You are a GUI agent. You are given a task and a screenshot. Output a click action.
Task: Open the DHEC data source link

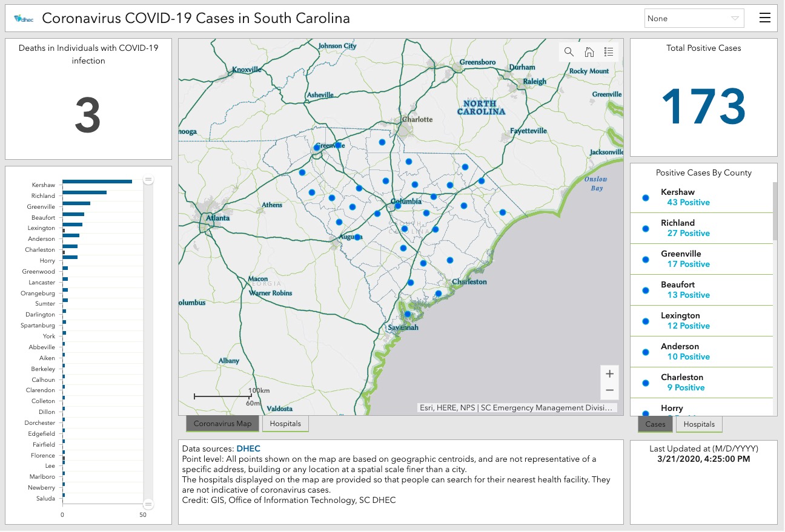pos(248,449)
